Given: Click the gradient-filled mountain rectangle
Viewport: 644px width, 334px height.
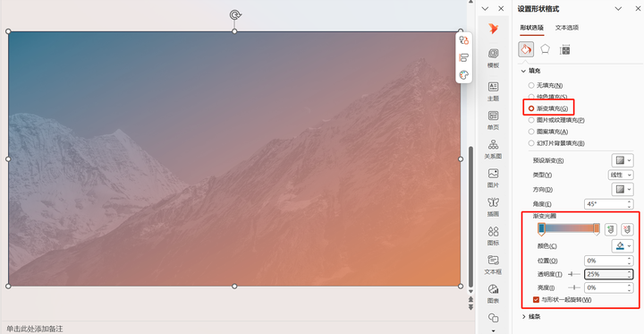Looking at the screenshot, I should click(x=234, y=158).
